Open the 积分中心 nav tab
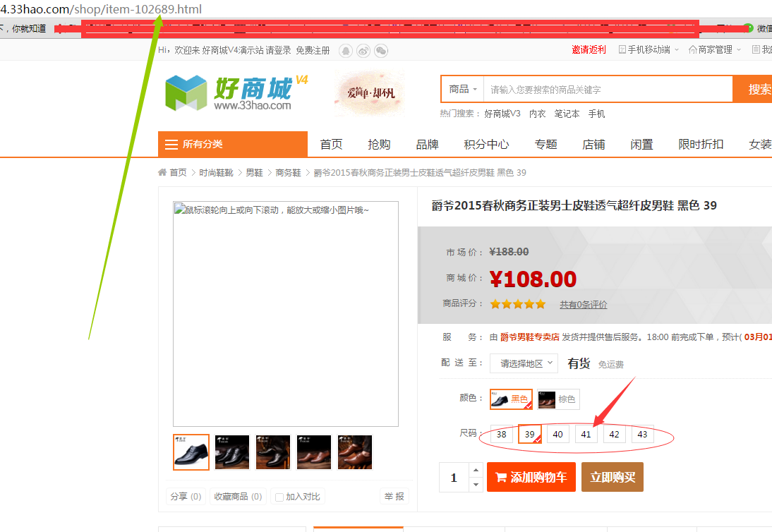This screenshot has width=772, height=532. pos(486,144)
